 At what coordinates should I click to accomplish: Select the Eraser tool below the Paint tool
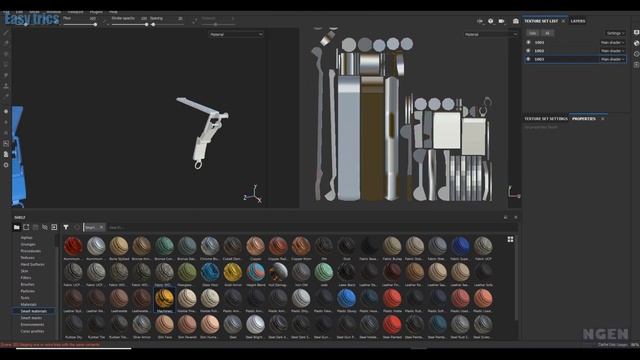[6, 43]
